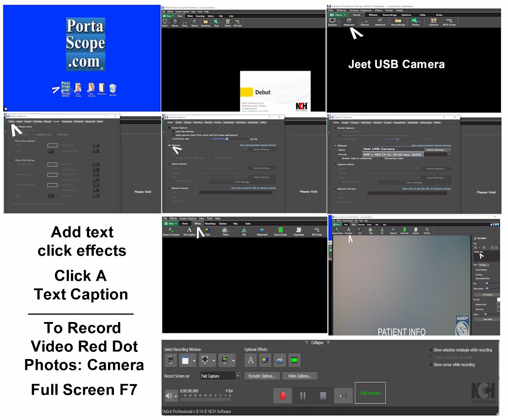The height and width of the screenshot is (420, 508).
Task: Click the video effects clapperboard icon
Action: point(280,360)
